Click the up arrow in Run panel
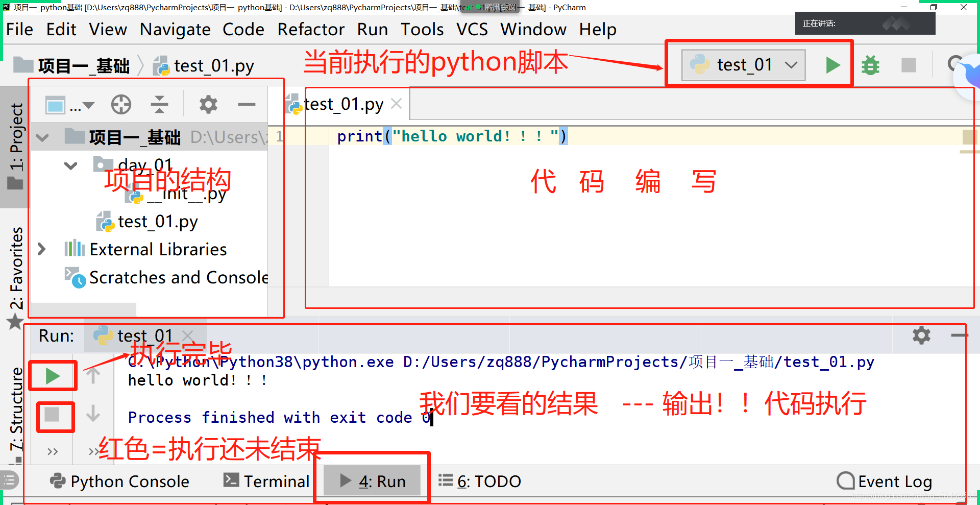The height and width of the screenshot is (505, 980). coord(93,376)
